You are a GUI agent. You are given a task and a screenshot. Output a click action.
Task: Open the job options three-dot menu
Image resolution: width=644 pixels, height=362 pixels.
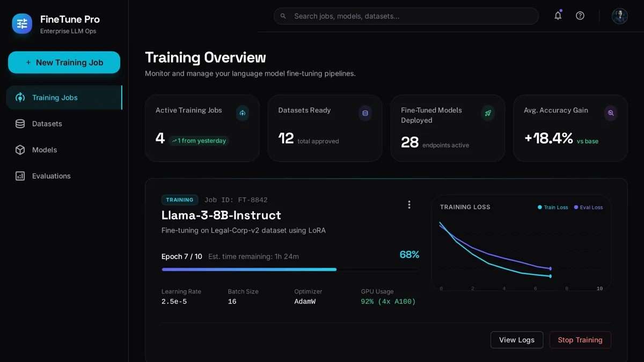pos(409,205)
